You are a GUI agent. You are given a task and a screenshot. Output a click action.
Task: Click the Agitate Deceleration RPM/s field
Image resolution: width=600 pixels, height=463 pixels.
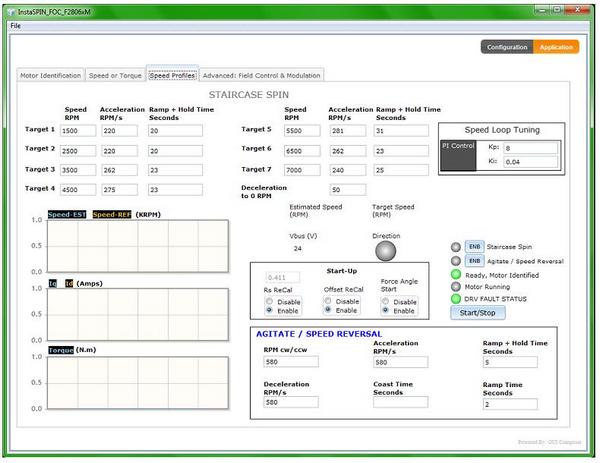(x=291, y=402)
